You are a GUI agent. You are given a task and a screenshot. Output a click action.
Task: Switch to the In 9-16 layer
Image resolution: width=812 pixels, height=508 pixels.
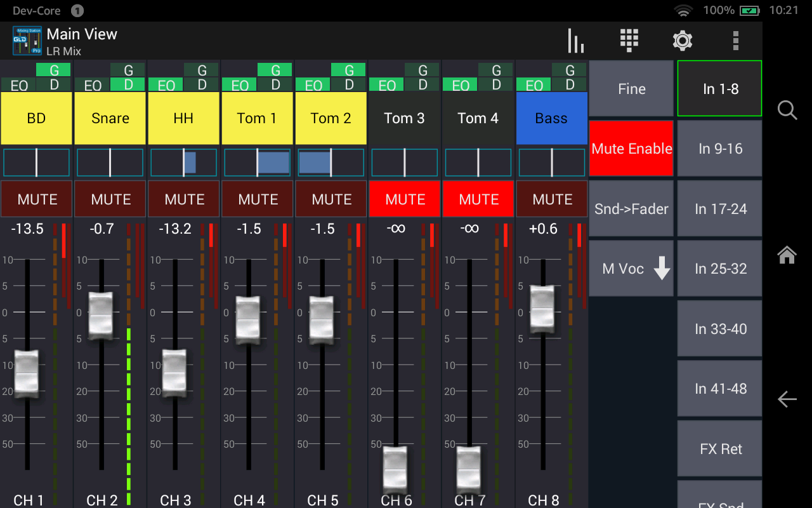coord(720,149)
